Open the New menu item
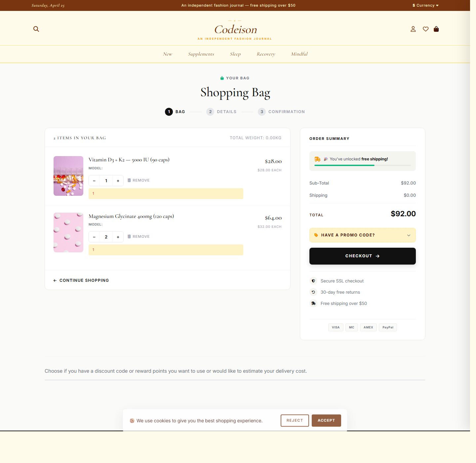This screenshot has width=476, height=463. pyautogui.click(x=168, y=54)
